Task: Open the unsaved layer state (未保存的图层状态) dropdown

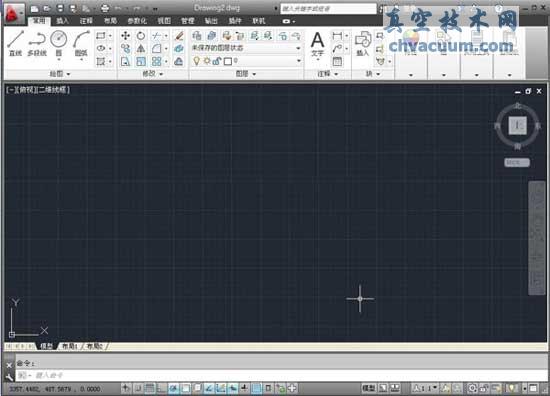Action: [x=246, y=48]
